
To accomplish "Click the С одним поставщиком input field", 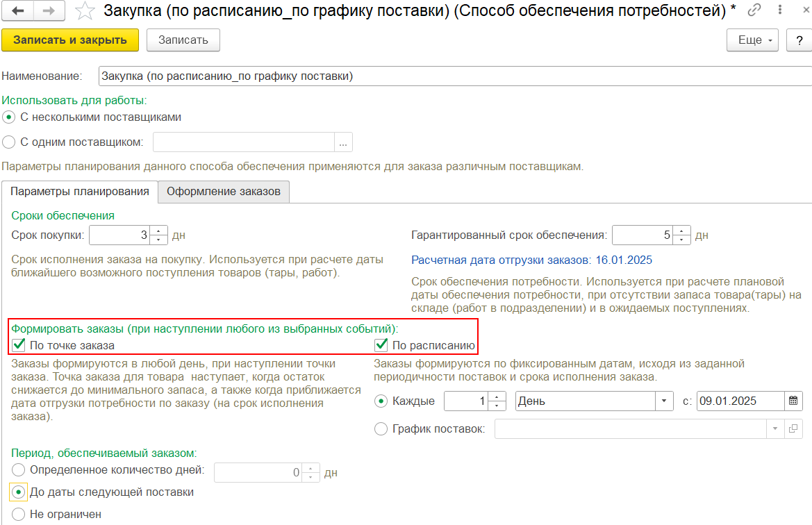I will (x=243, y=142).
